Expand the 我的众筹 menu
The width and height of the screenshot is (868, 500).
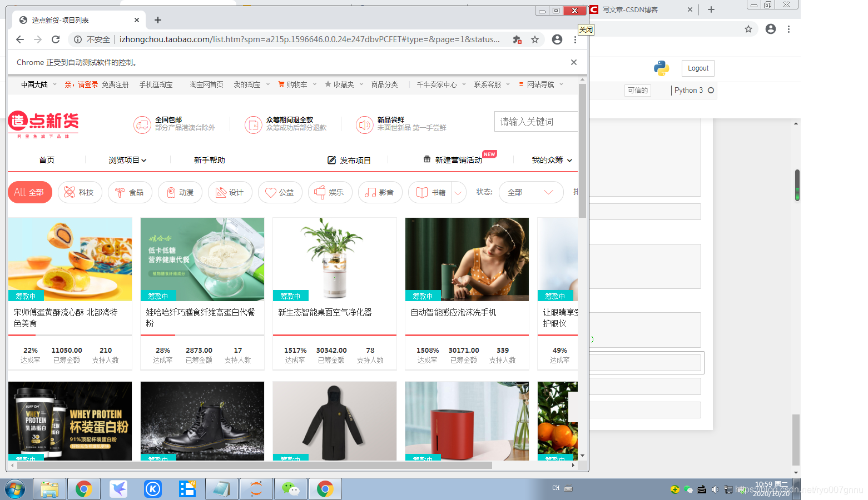(x=552, y=160)
